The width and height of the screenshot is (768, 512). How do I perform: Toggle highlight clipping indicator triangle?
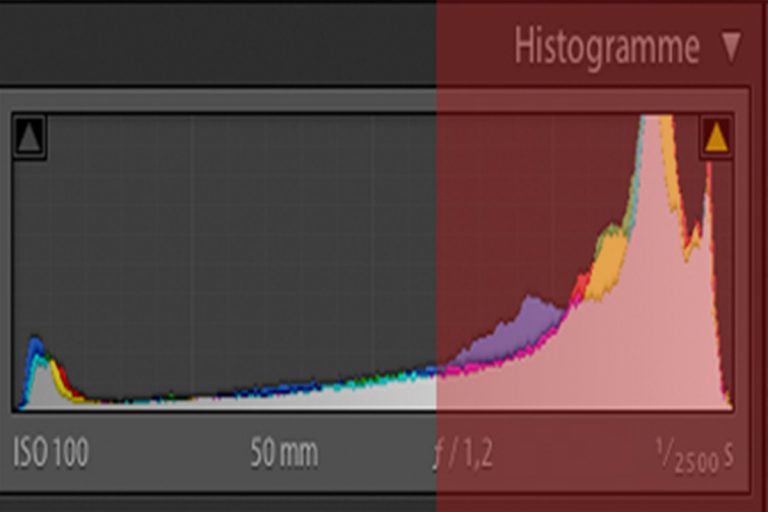coord(716,137)
